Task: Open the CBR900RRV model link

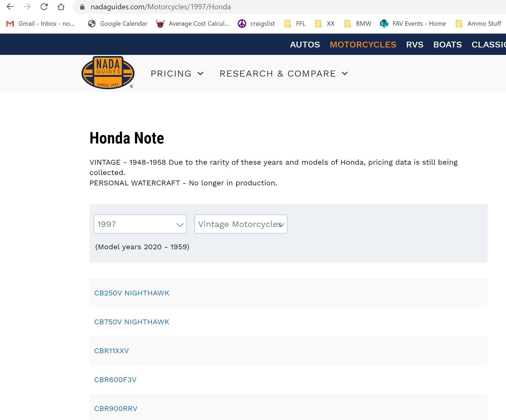Action: click(x=116, y=409)
